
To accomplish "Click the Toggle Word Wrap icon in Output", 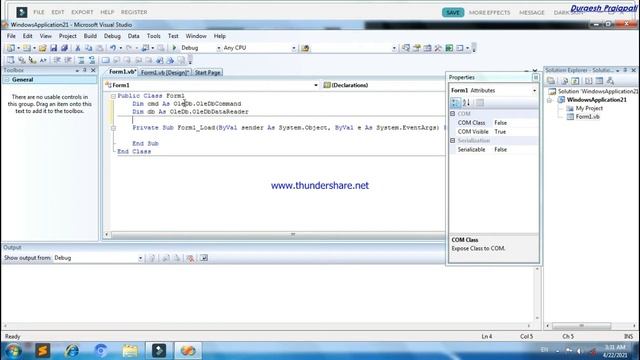I will pos(204,258).
